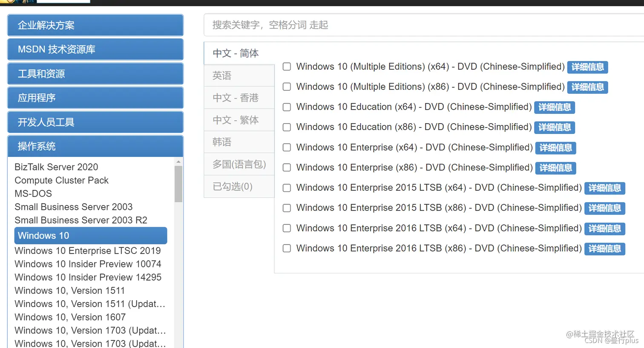Expand the 应用程序 section
The image size is (644, 348).
point(95,98)
